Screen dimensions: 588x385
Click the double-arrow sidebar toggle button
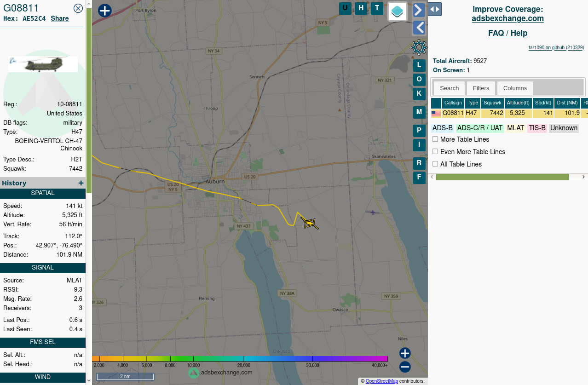click(x=435, y=9)
